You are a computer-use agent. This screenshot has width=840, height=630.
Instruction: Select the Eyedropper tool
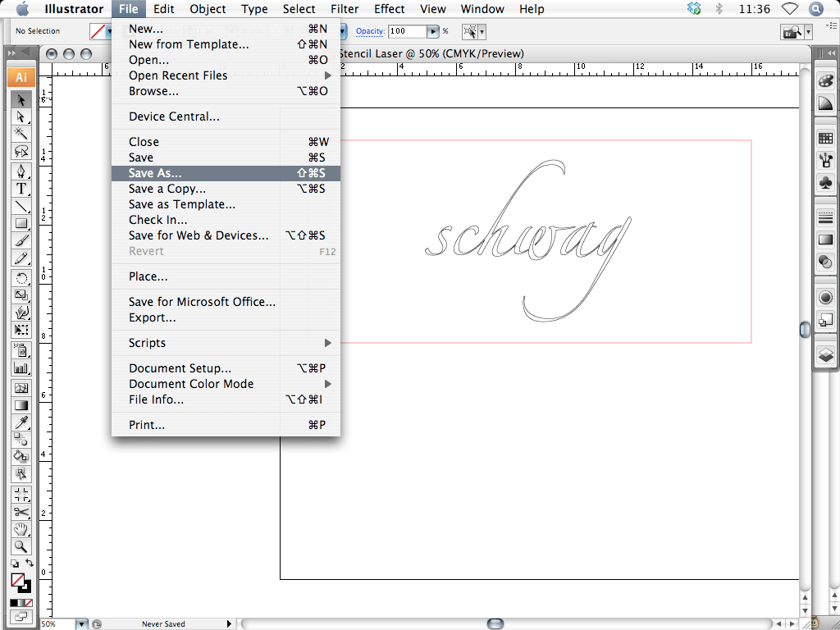pyautogui.click(x=21, y=422)
